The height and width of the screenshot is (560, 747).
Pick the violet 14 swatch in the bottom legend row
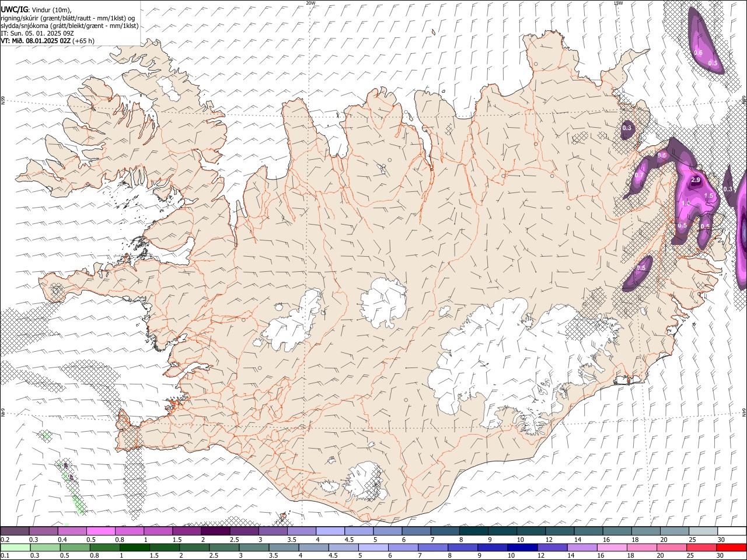pos(581,547)
